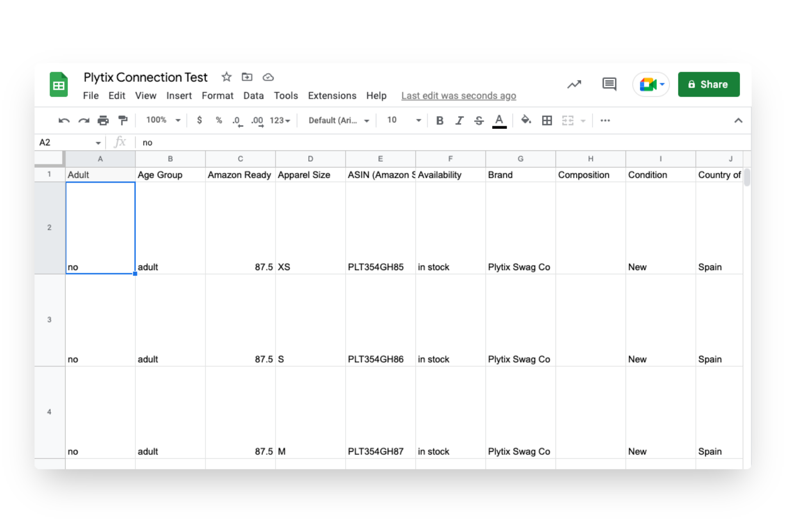Format as percent
Viewport: 786px width, 532px height.
(219, 120)
